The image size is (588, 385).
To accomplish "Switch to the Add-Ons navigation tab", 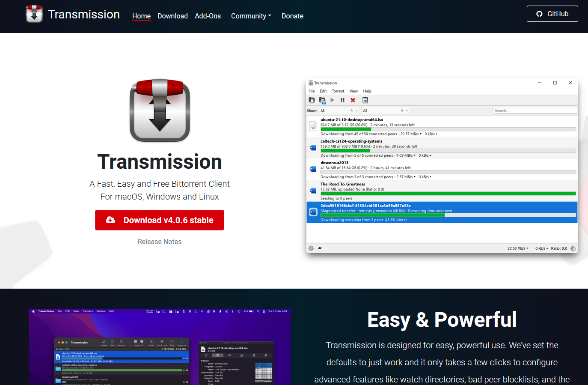I will 208,16.
